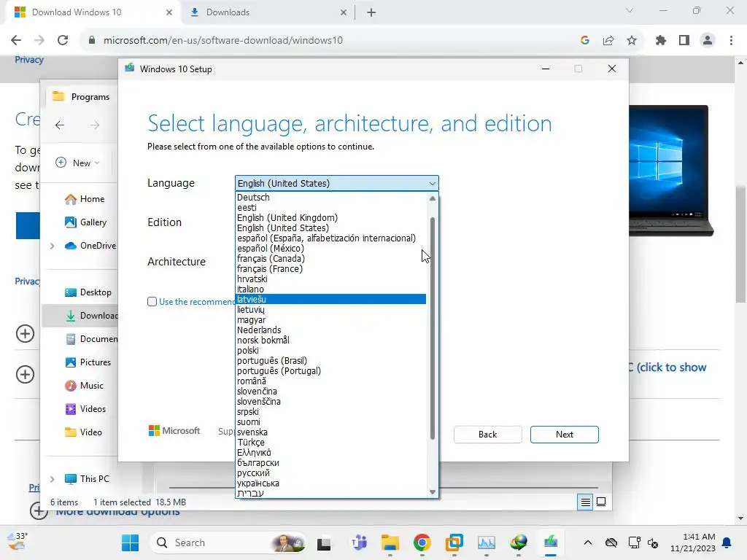
Task: Bookmark this page with the star icon
Action: (x=632, y=41)
